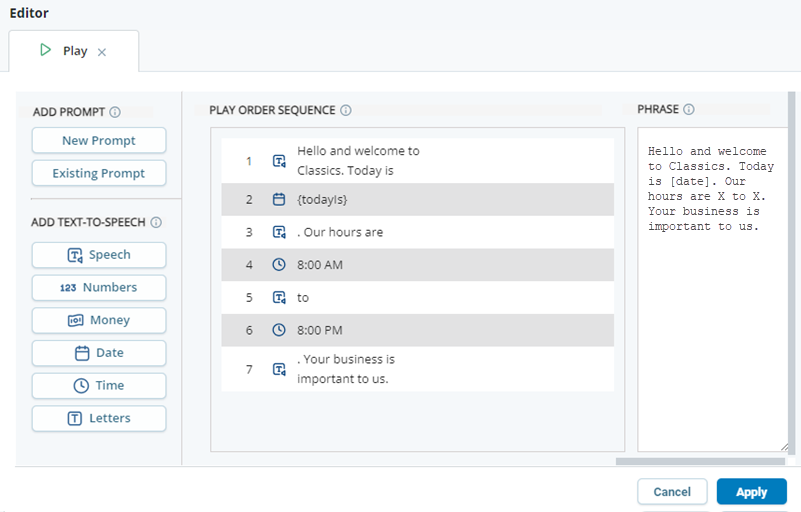Click the clock icon next to 8:00 AM
Screen dimensions: 801x512
pyautogui.click(x=279, y=265)
